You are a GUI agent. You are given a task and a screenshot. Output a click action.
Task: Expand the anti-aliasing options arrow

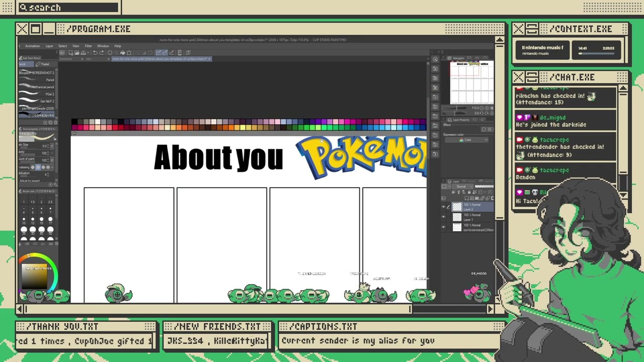pyautogui.click(x=52, y=167)
